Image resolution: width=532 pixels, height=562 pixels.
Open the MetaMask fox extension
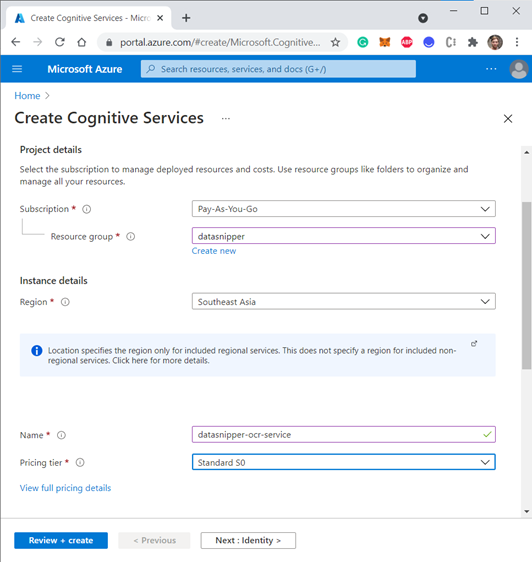point(385,42)
